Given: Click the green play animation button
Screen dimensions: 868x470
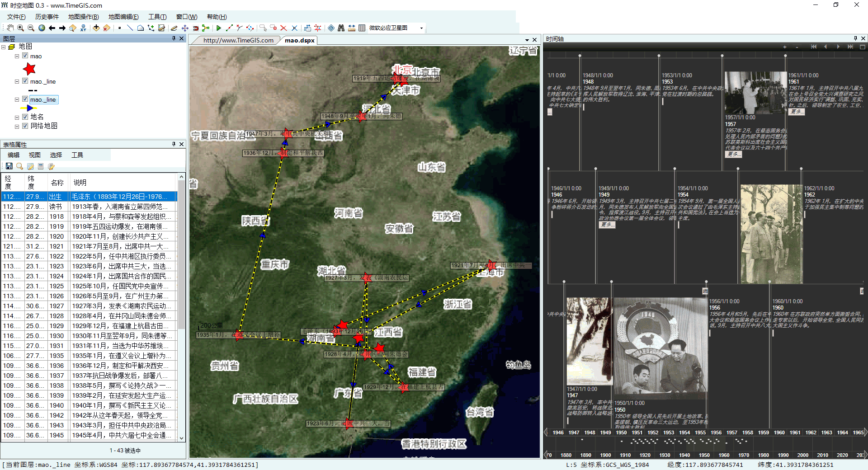Looking at the screenshot, I should 219,28.
